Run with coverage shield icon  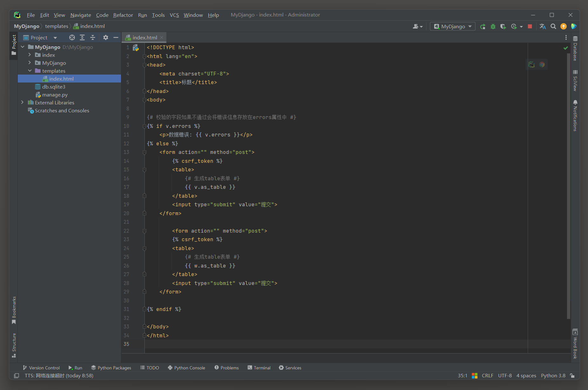coord(503,27)
